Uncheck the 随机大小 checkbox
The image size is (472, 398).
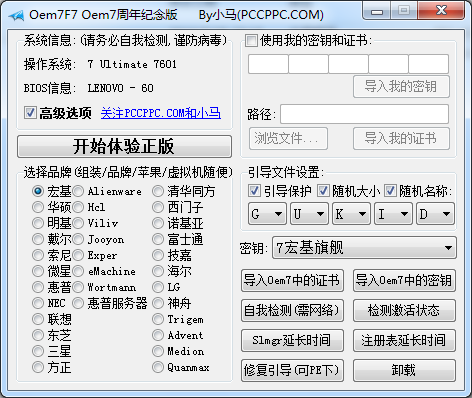[323, 191]
